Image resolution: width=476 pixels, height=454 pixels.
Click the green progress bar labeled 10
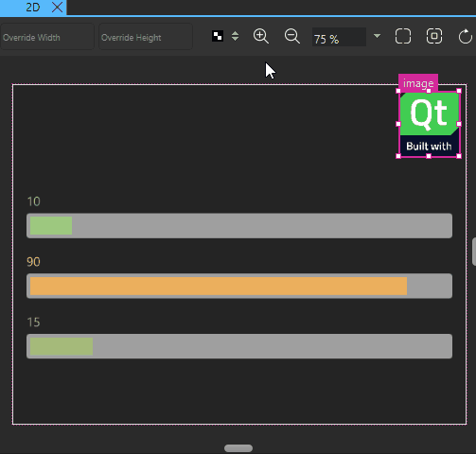click(239, 225)
